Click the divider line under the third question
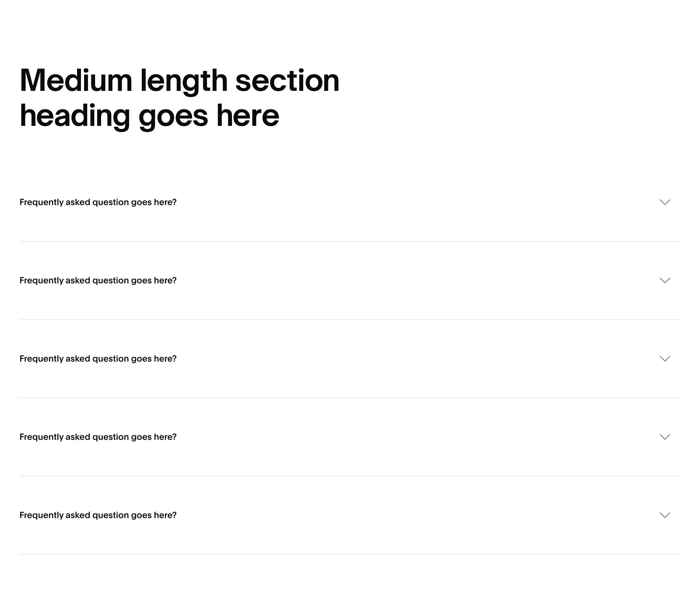Viewport: 700px width, 590px height. pos(350,398)
